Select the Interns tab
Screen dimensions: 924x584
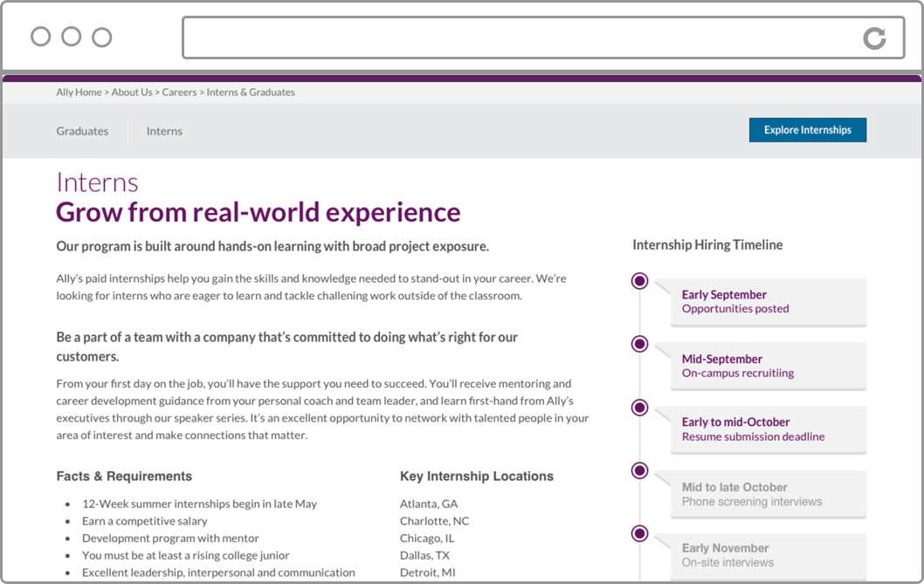point(164,131)
